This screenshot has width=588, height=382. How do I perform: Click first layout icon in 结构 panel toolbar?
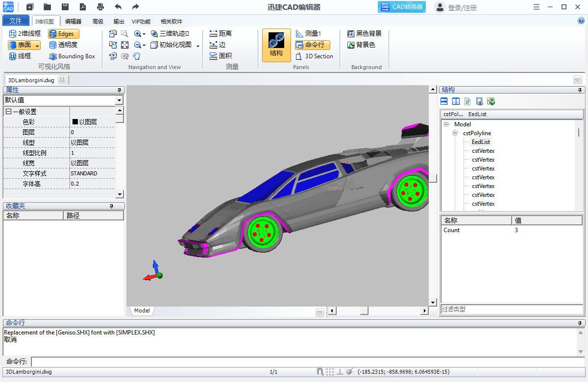coord(444,101)
